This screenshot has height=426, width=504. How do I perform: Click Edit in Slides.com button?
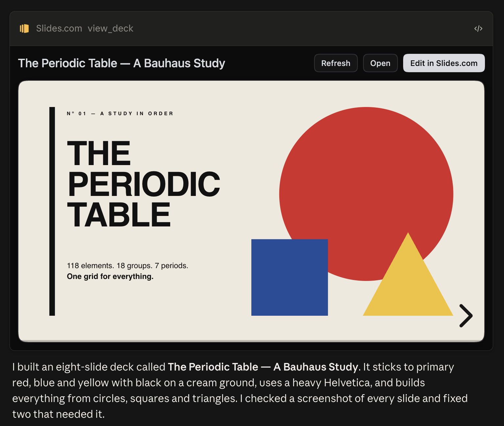pyautogui.click(x=444, y=63)
